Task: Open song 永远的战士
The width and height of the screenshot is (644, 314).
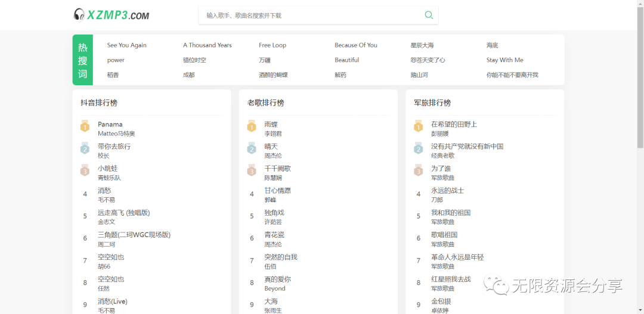Action: pyautogui.click(x=448, y=191)
